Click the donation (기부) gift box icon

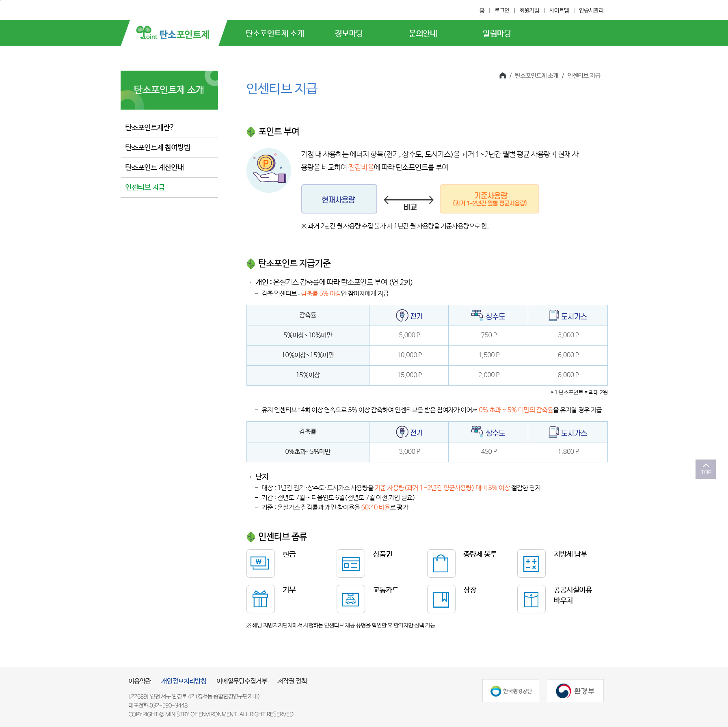pos(260,599)
